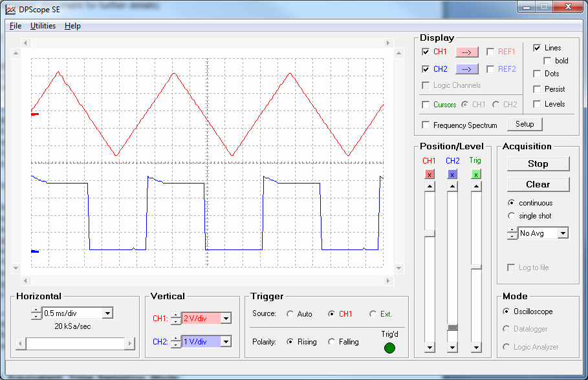Disable the Lines display option

pyautogui.click(x=536, y=47)
